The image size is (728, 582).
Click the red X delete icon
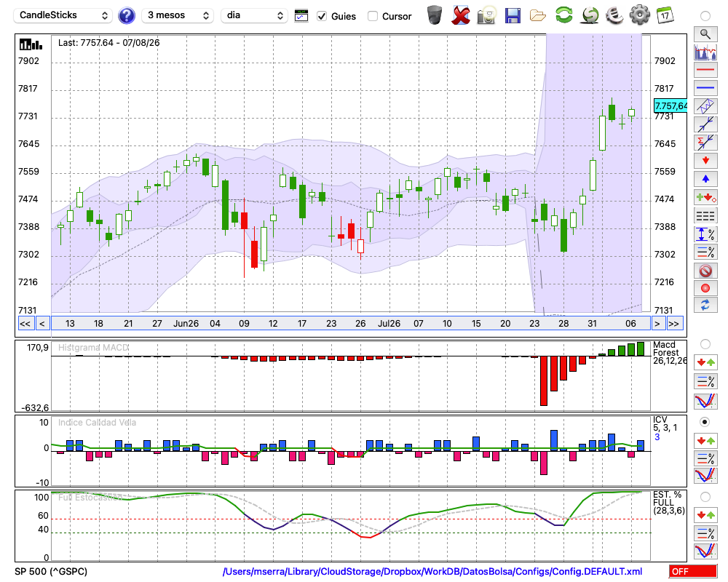click(460, 15)
